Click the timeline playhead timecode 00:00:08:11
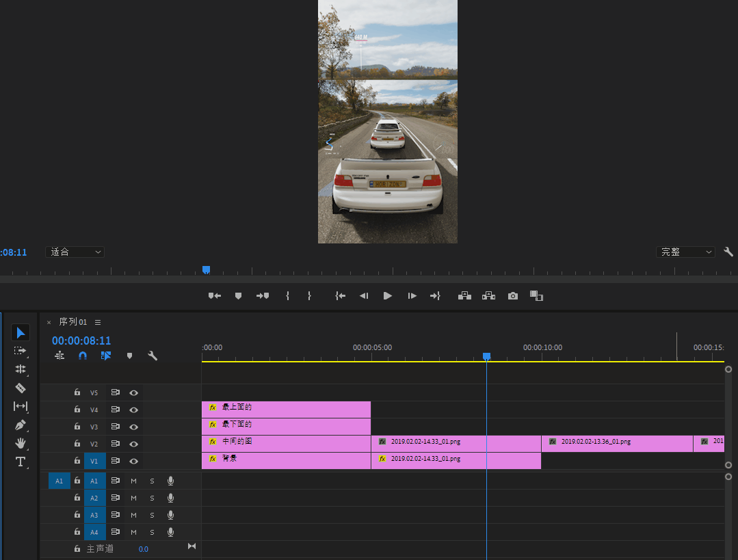The height and width of the screenshot is (560, 738). click(x=81, y=341)
